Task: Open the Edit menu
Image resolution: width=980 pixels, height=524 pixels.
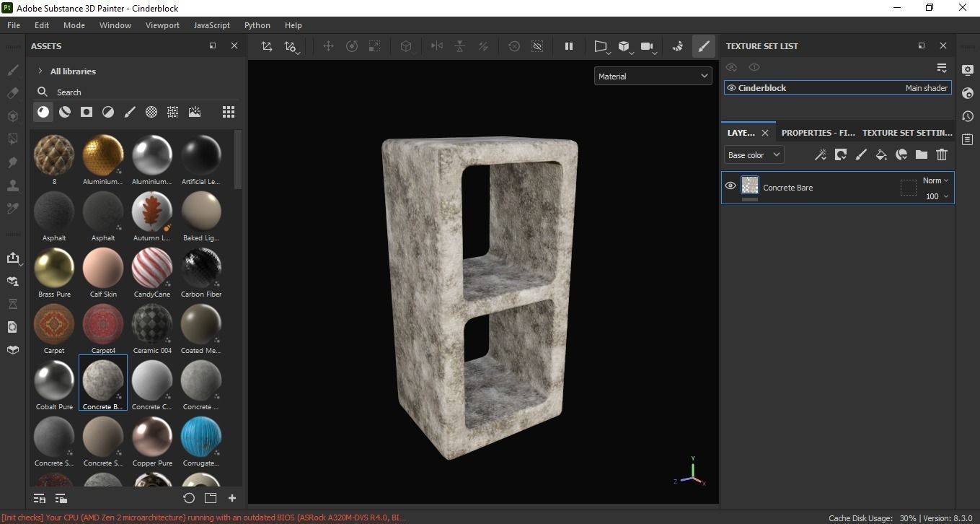Action: (42, 25)
